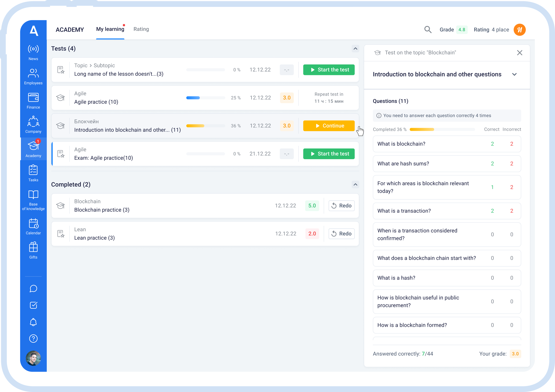Redo the Lean practice test
This screenshot has height=392, width=555.
[x=341, y=234]
